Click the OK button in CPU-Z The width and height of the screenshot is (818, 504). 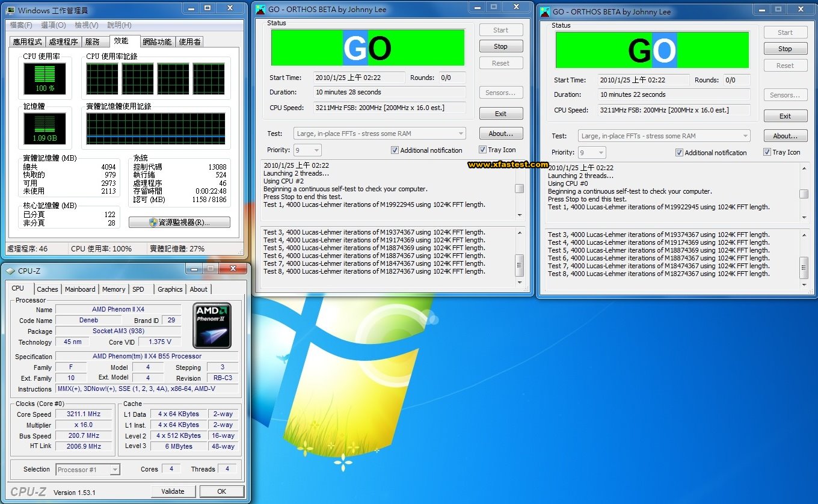click(221, 491)
